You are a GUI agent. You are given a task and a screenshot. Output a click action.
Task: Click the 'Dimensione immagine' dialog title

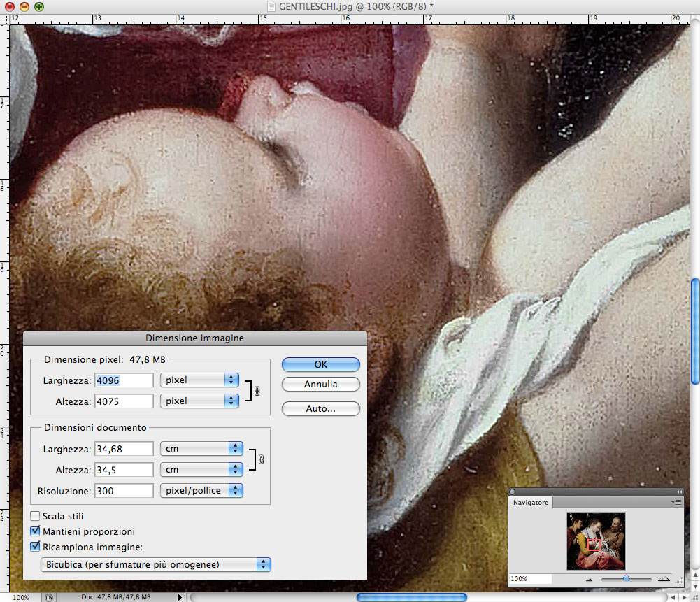click(x=194, y=338)
